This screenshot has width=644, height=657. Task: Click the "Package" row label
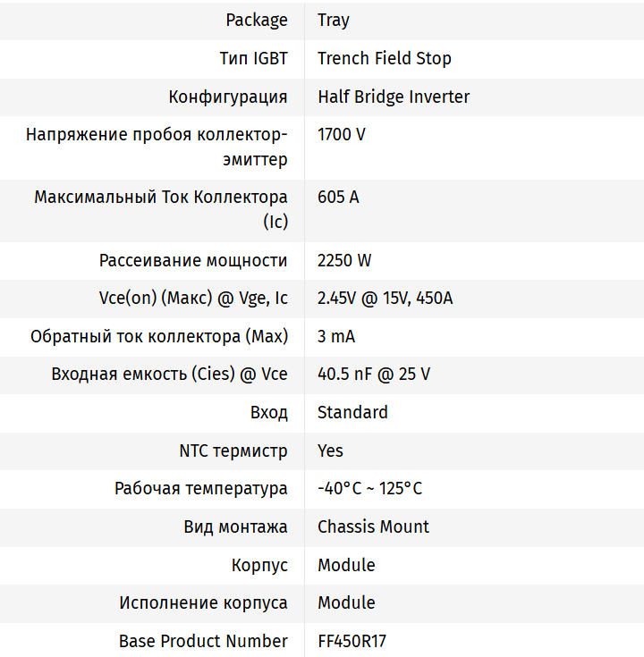point(257,20)
